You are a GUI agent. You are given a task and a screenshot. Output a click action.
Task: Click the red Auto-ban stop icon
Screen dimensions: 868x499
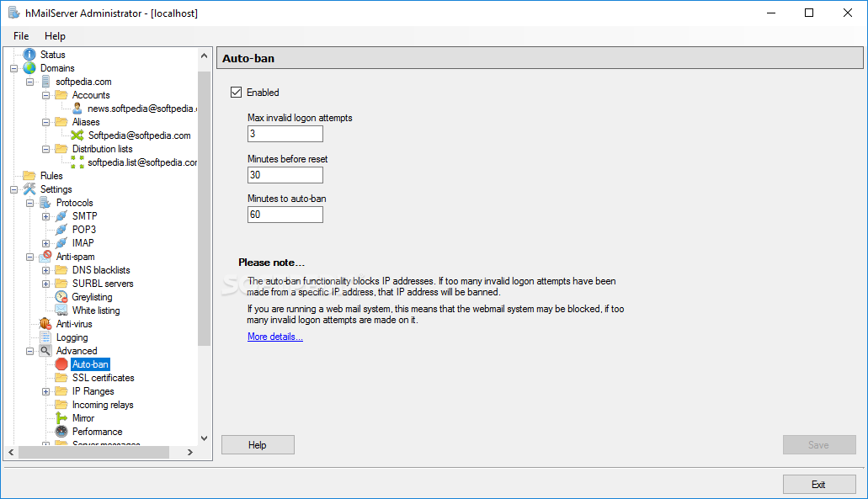tap(61, 364)
